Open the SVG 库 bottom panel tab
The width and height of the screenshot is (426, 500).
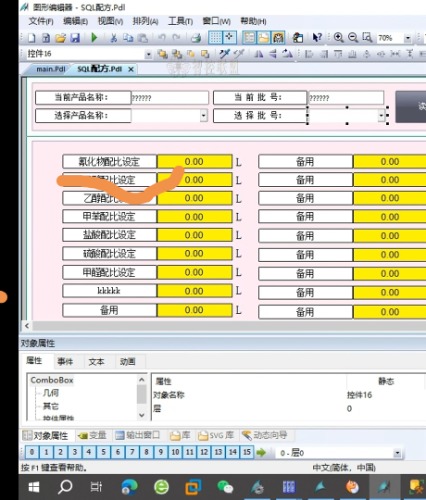point(216,435)
